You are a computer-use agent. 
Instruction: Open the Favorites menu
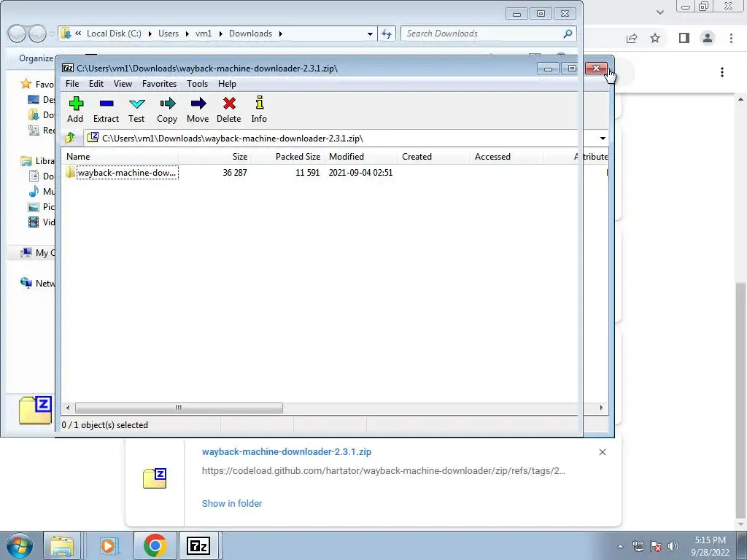pyautogui.click(x=160, y=84)
